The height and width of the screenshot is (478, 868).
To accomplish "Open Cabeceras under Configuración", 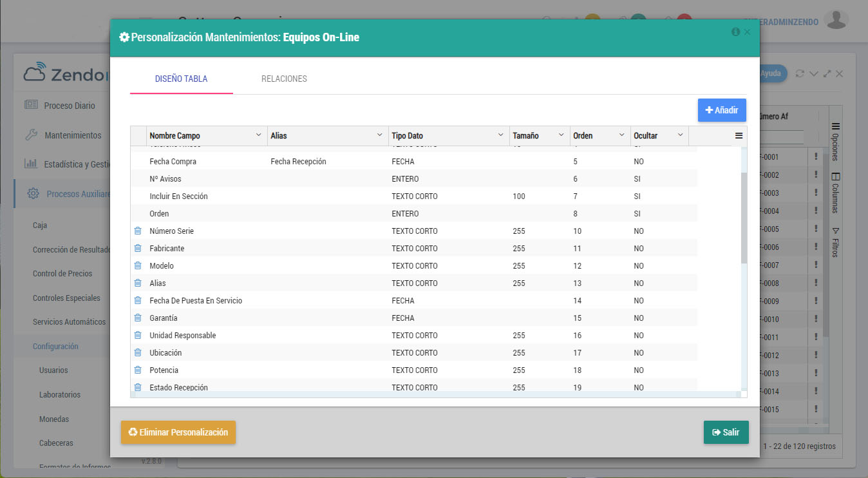I will point(56,443).
